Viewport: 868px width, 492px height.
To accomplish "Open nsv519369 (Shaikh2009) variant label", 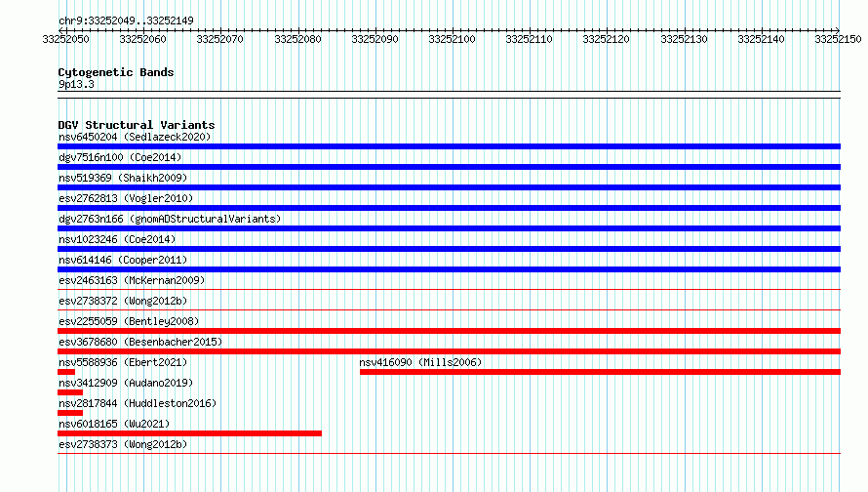I will coord(123,178).
